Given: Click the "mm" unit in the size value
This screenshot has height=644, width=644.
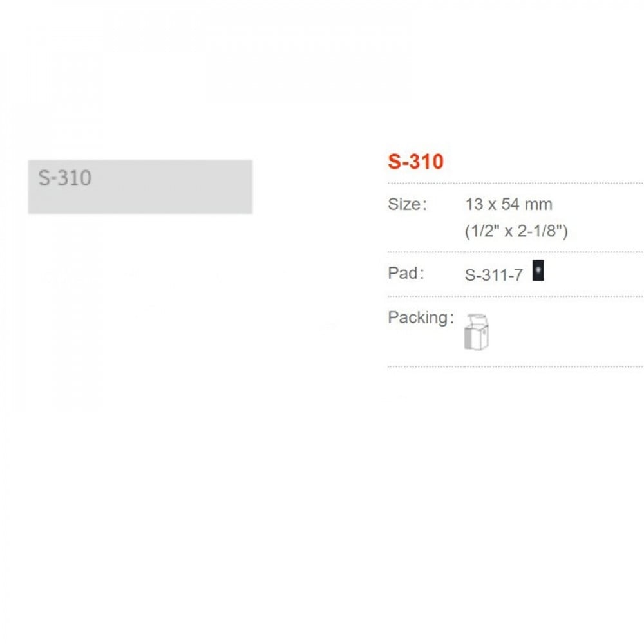Looking at the screenshot, I should coord(538,205).
